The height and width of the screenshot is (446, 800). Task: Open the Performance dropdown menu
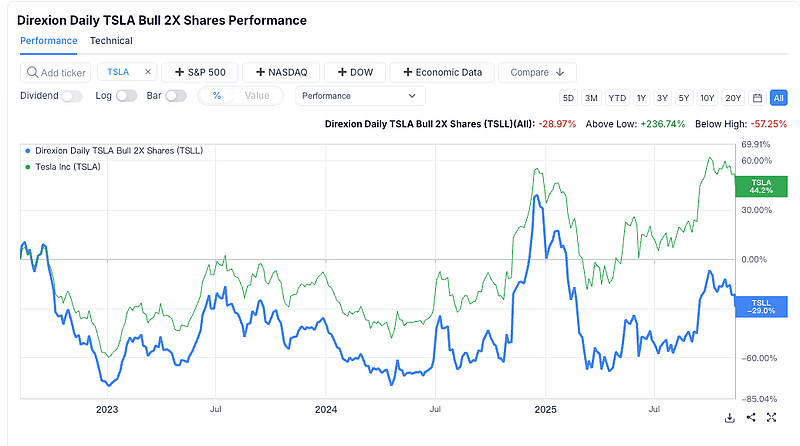359,96
